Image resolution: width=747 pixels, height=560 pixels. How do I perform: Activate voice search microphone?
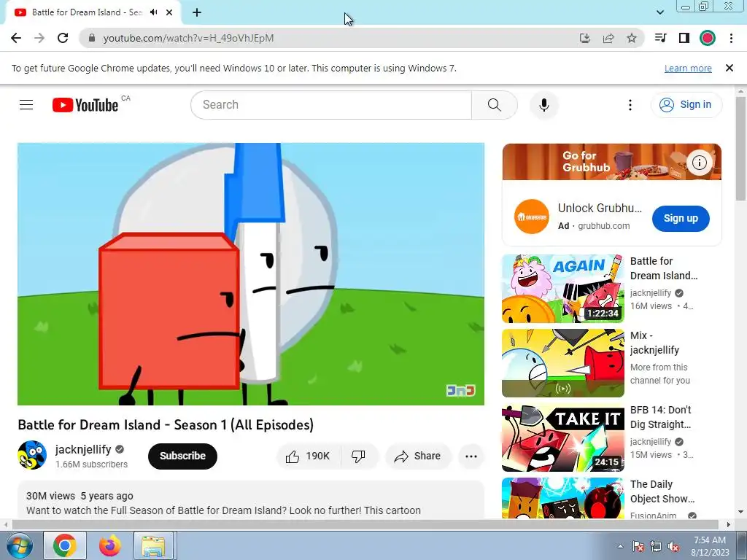click(543, 105)
